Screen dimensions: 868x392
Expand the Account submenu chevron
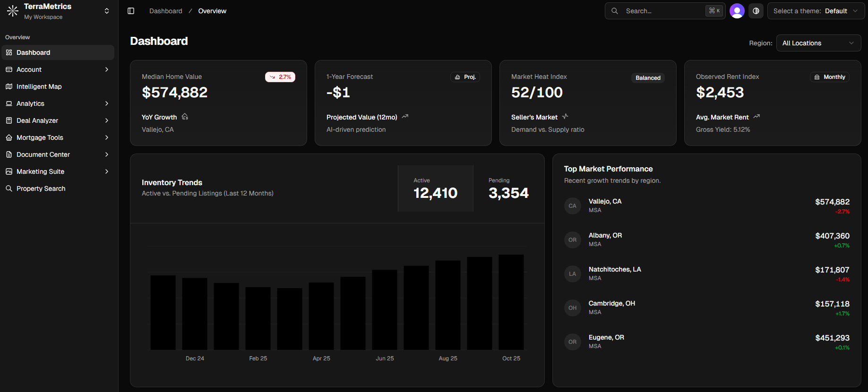pos(107,69)
